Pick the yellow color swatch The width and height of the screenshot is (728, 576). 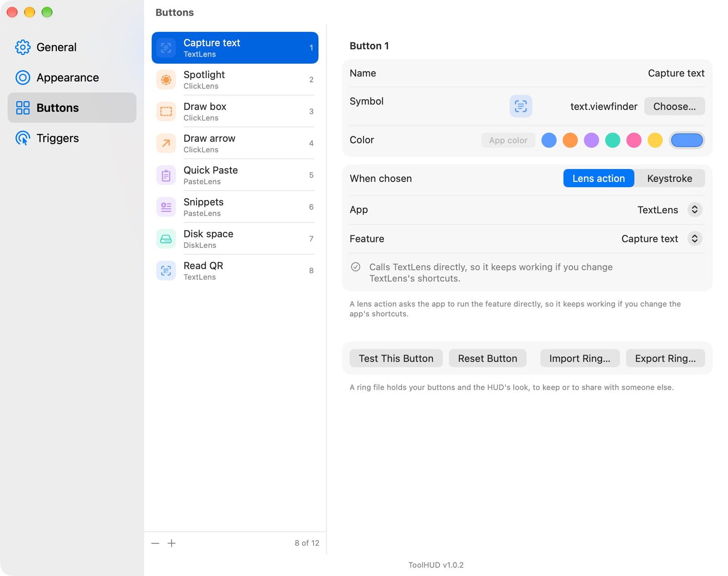click(655, 140)
